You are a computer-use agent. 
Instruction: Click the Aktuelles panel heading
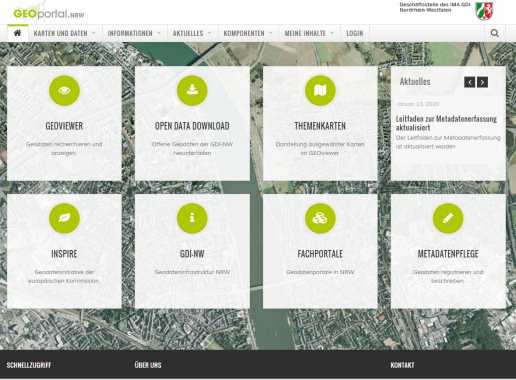pos(415,82)
